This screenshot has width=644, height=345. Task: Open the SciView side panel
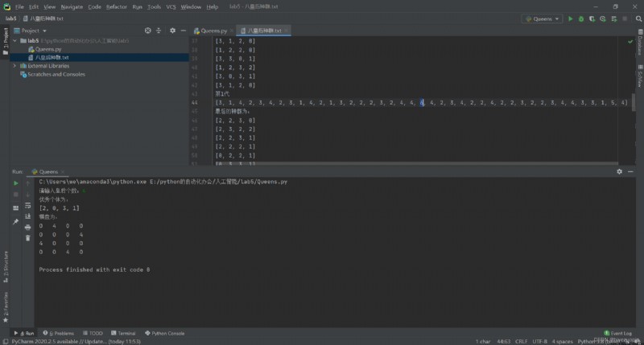coord(640,76)
